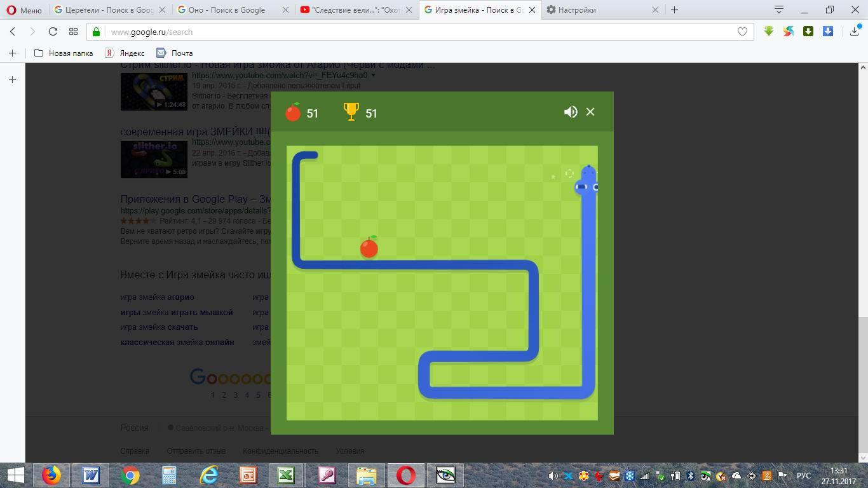Open the youtube.com URL dropdown arrow
This screenshot has height=488, width=868.
(373, 75)
